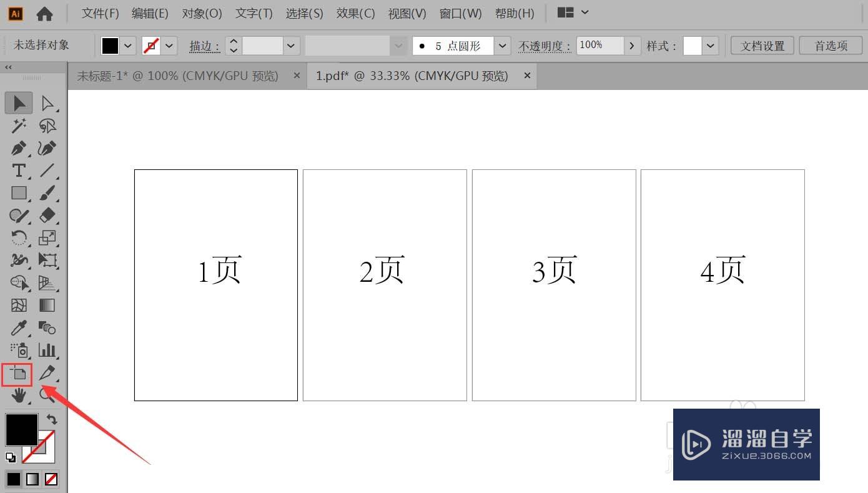
Task: Select the Shaper tool
Action: point(19,216)
